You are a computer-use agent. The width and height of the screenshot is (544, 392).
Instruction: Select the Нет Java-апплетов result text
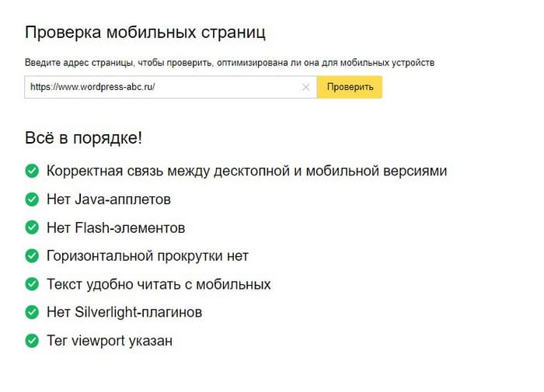coord(109,199)
